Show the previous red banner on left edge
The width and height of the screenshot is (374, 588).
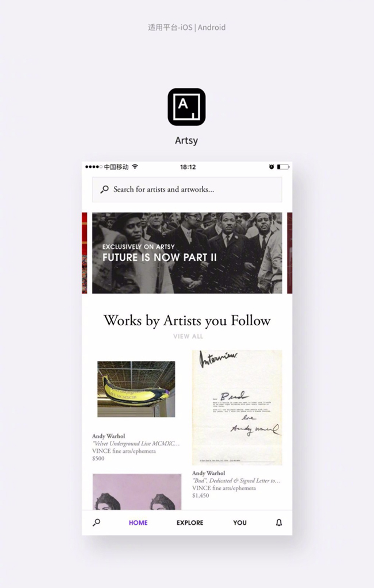85,253
